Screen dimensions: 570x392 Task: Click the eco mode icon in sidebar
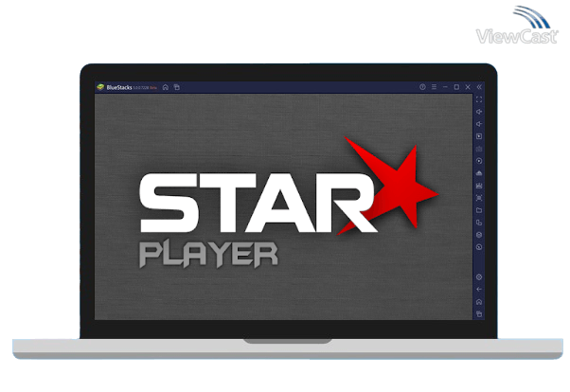point(479,247)
